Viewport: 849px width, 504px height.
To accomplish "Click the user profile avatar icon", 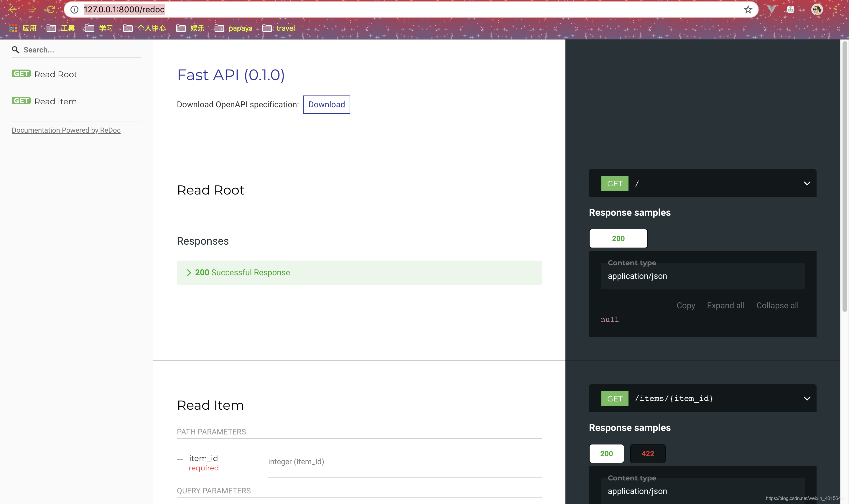I will pyautogui.click(x=817, y=9).
